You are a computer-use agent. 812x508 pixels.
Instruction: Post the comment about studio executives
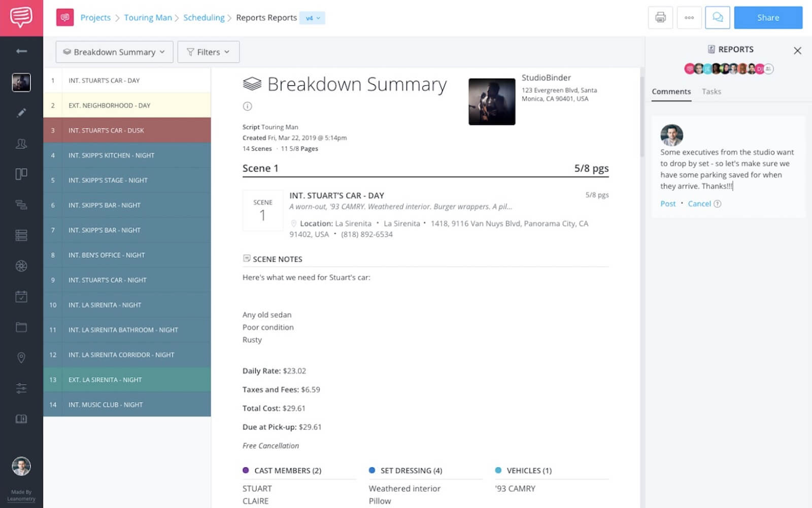[667, 204]
